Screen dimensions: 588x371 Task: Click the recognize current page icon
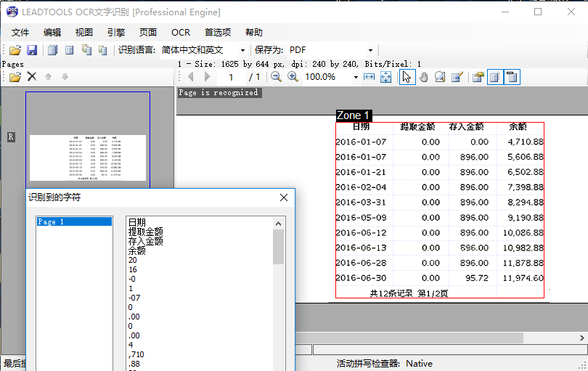point(70,50)
